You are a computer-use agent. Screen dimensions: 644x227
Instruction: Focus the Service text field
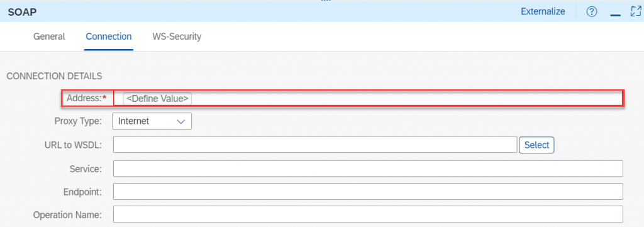[x=368, y=169]
